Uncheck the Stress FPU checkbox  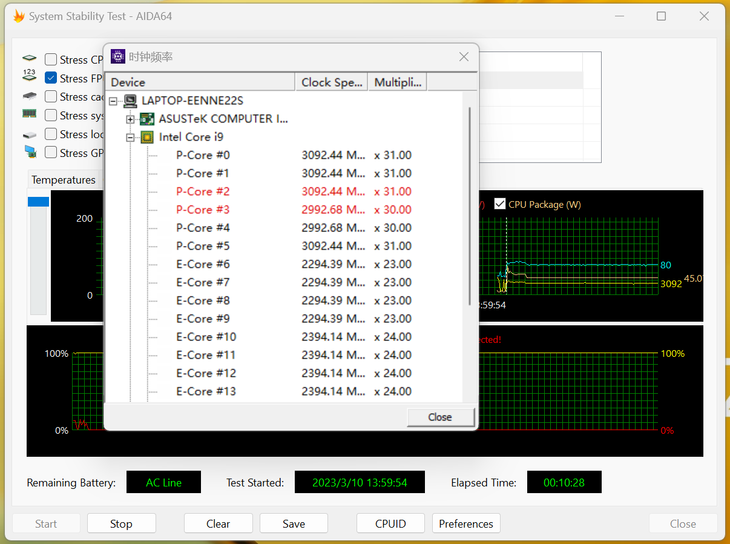51,78
